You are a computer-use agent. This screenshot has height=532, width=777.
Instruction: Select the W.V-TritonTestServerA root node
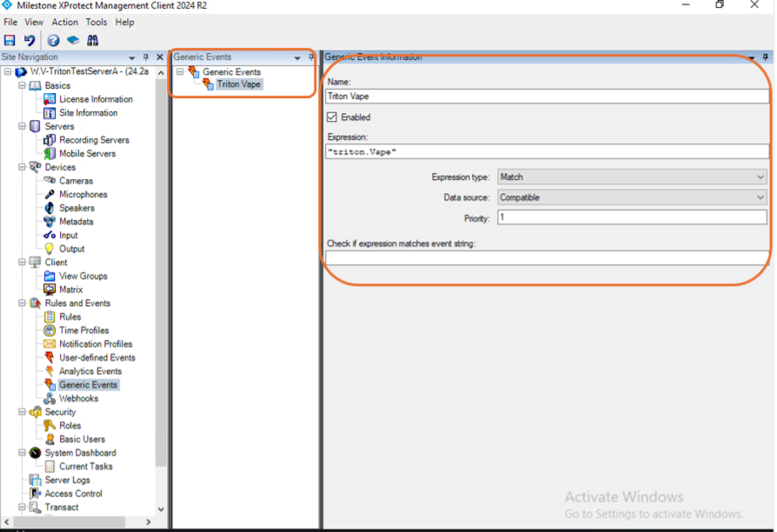coord(90,71)
